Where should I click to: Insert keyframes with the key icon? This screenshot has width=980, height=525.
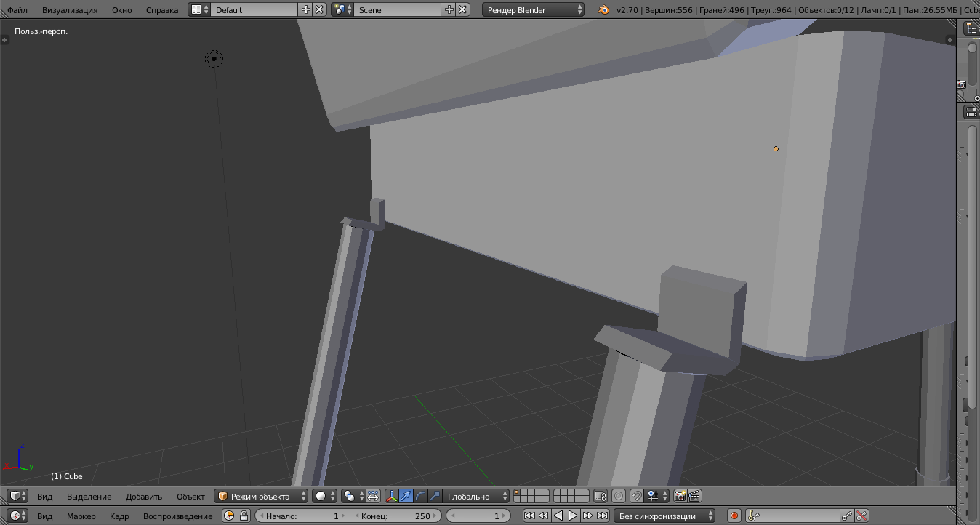(x=847, y=516)
